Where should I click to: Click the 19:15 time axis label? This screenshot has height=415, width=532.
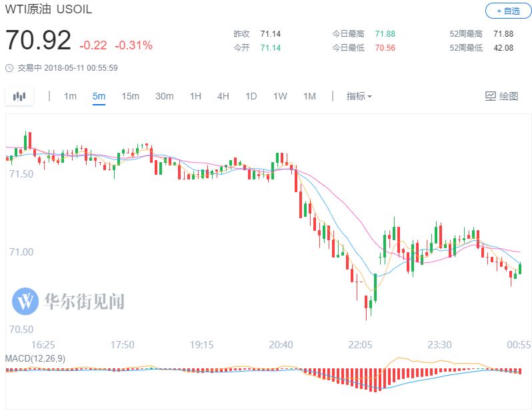(201, 345)
